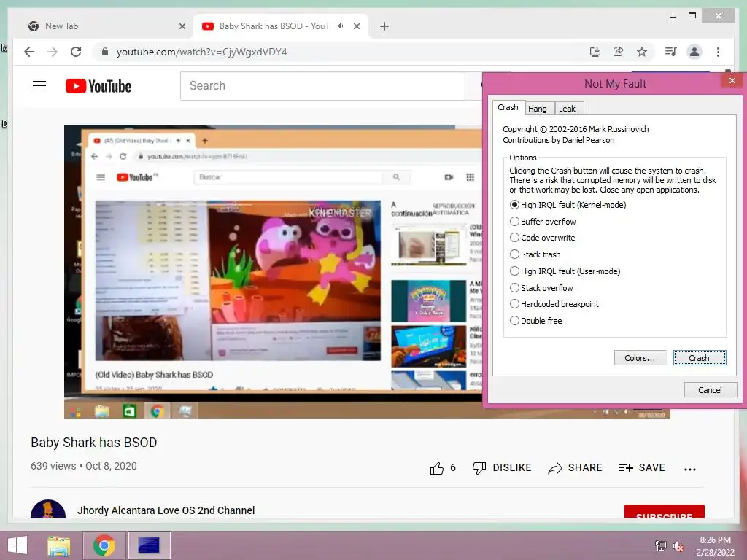Cancel the Not My Fault dialog
The width and height of the screenshot is (747, 560).
pos(711,390)
